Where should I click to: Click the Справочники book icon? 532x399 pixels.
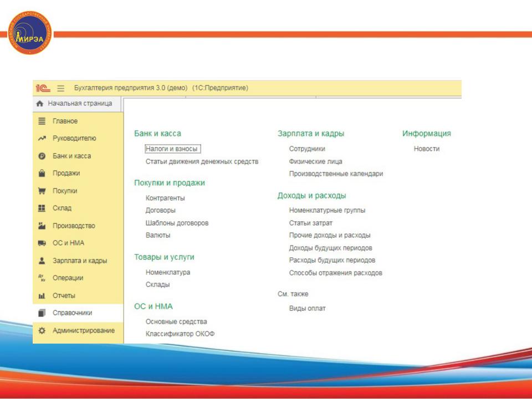[42, 313]
